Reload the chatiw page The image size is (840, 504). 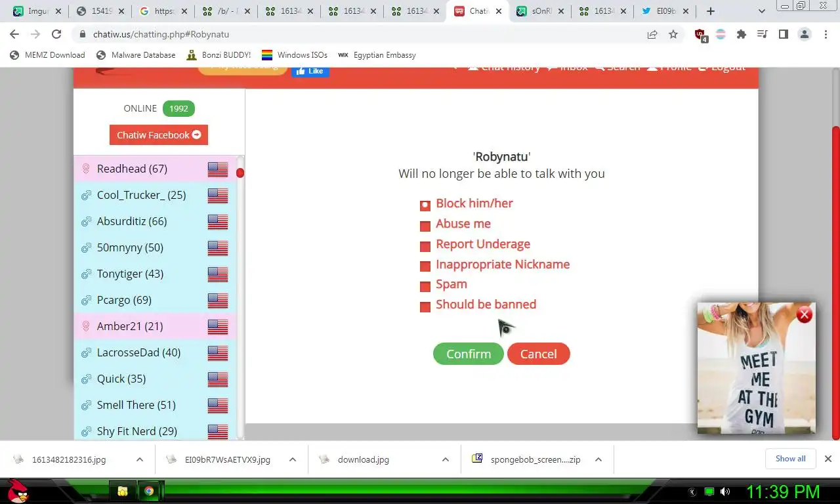pos(56,34)
